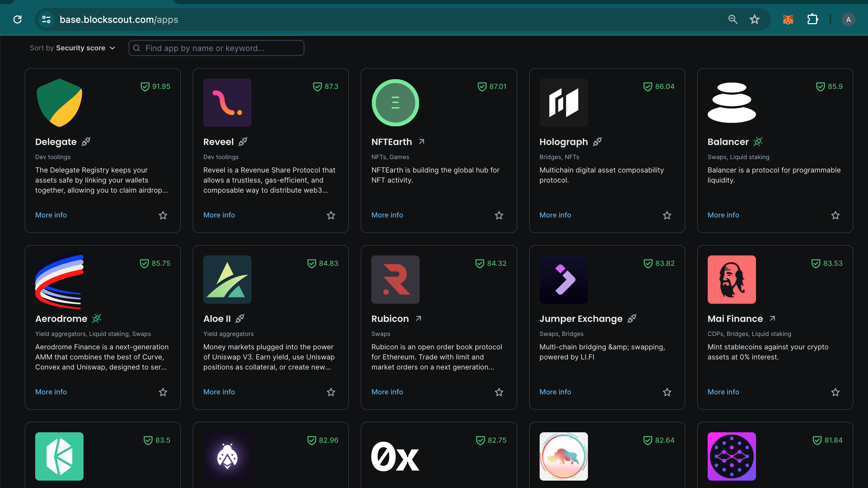Click the browser extensions puzzle icon

click(x=812, y=19)
